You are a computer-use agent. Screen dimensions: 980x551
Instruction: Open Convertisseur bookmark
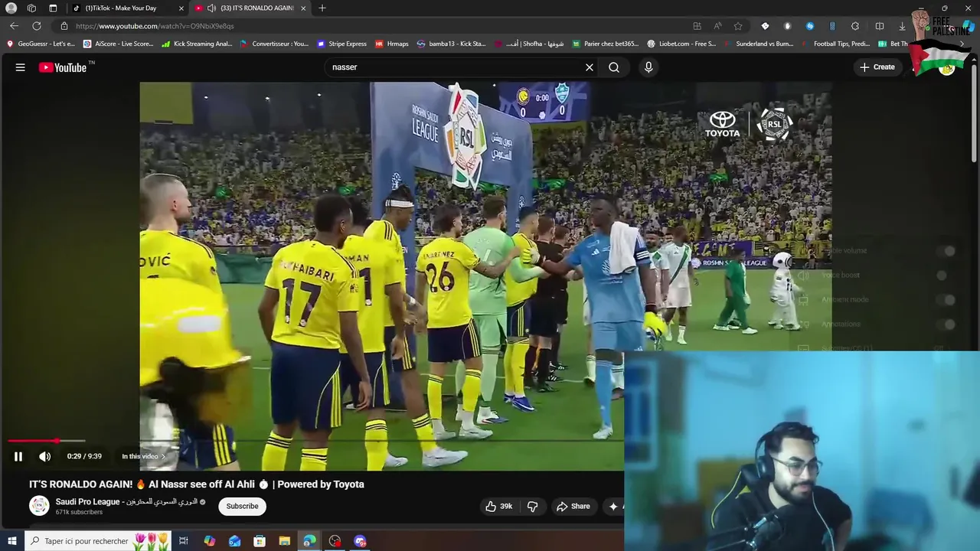pyautogui.click(x=274, y=44)
